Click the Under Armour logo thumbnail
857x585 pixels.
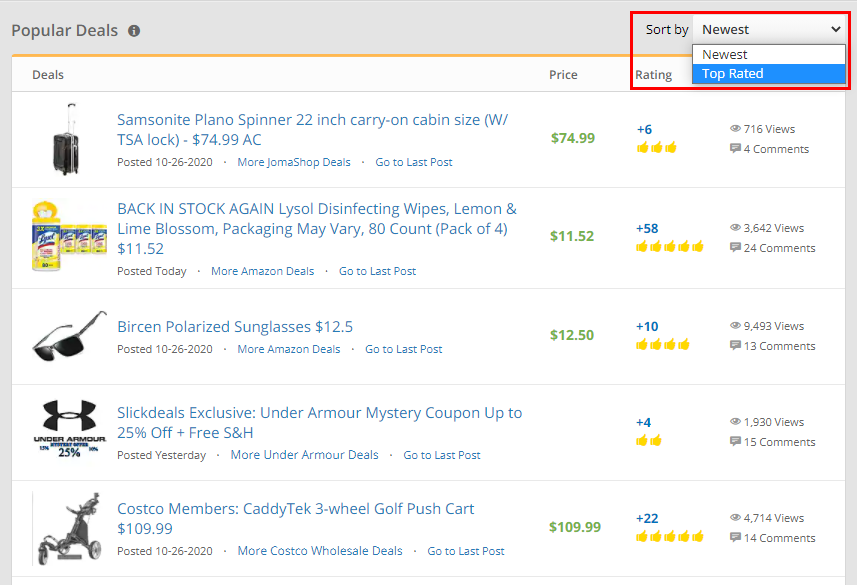pos(69,428)
